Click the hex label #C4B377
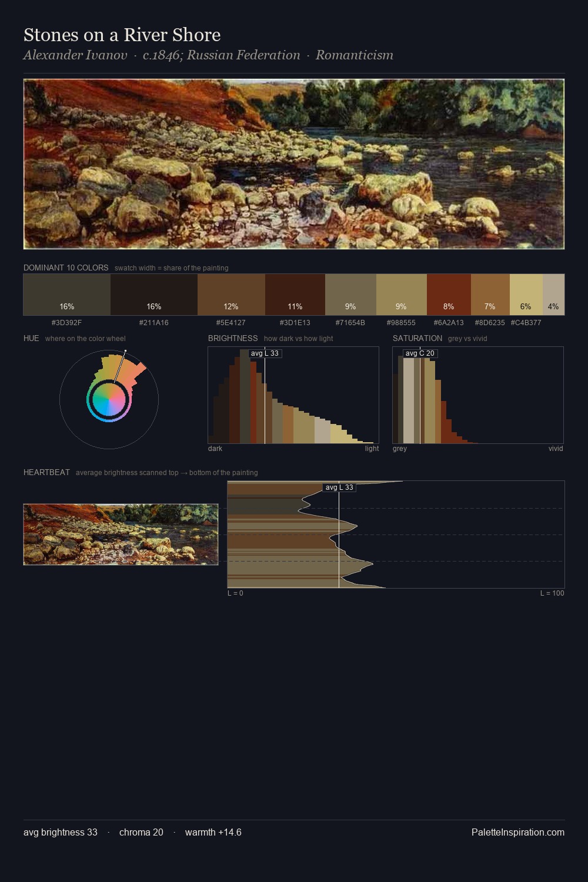Viewport: 588px width, 882px height. coord(526,323)
